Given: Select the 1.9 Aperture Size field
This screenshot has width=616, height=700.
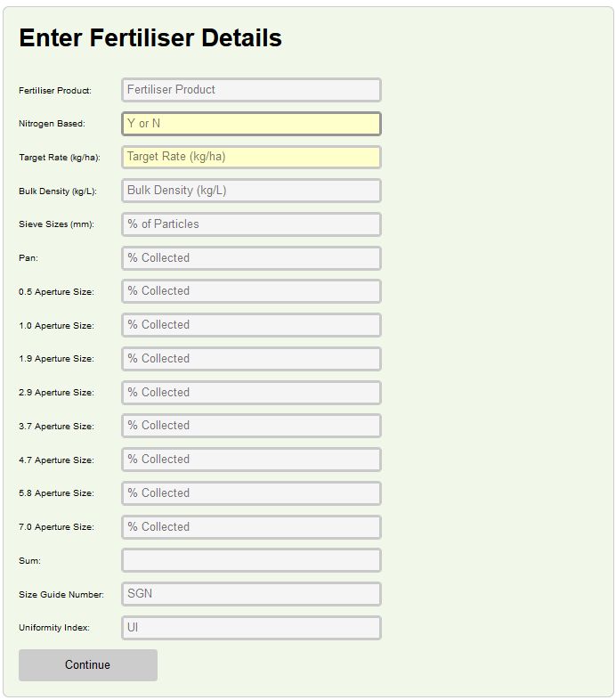Looking at the screenshot, I should (x=251, y=359).
